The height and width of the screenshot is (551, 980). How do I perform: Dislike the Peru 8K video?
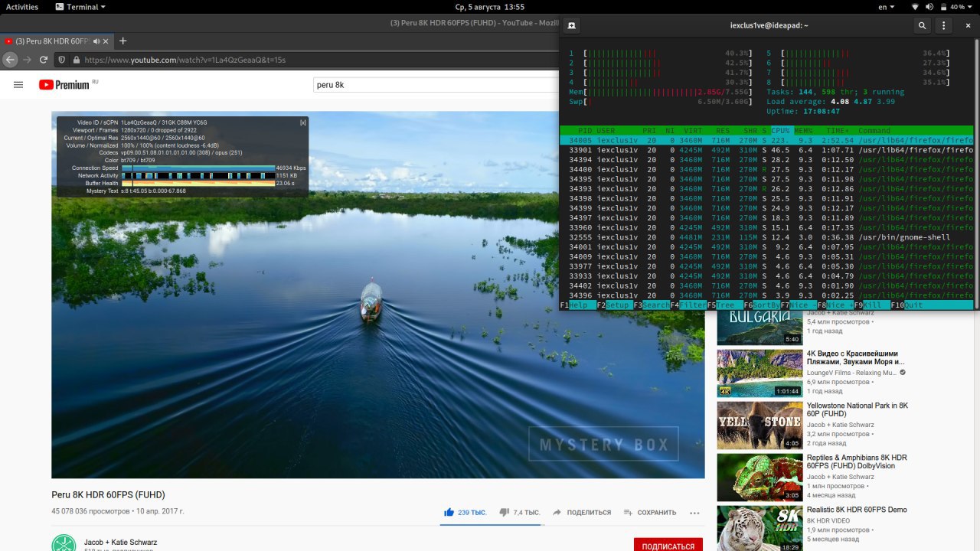click(520, 512)
